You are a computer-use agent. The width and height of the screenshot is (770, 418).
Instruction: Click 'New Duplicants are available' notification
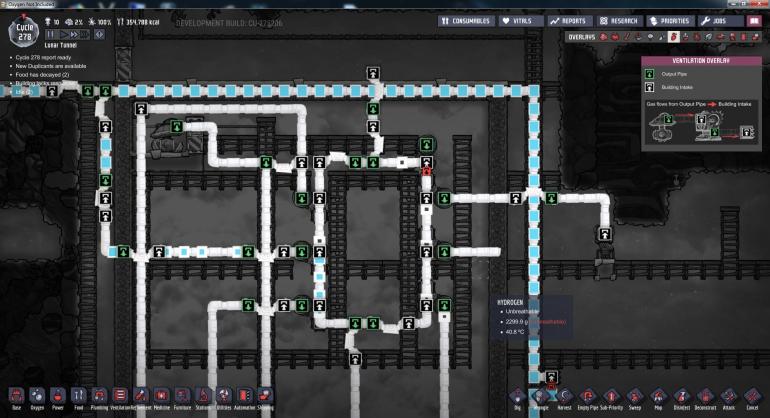(x=48, y=66)
